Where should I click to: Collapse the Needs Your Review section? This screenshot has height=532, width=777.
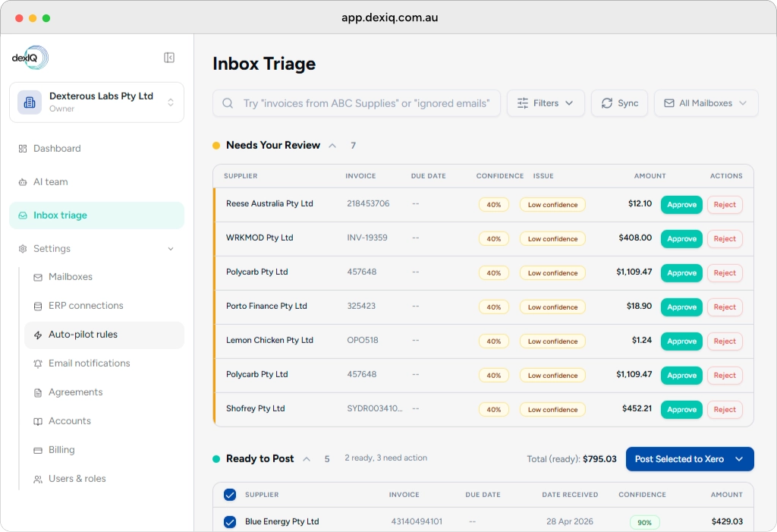(x=332, y=145)
